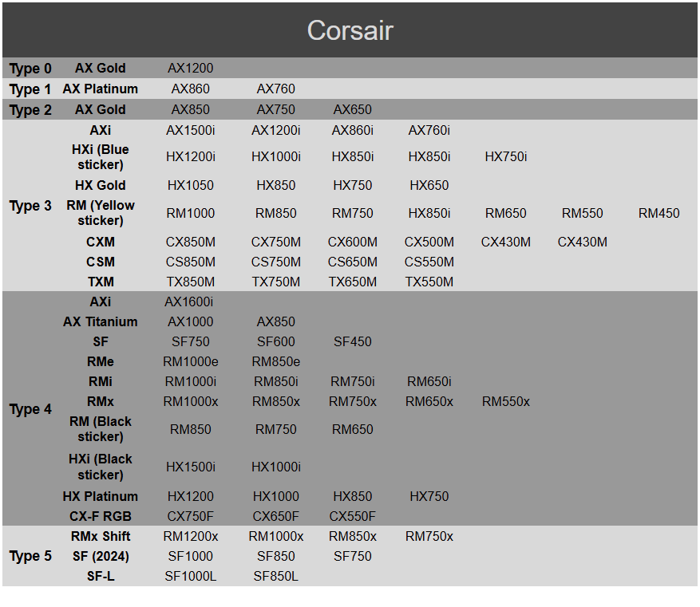This screenshot has width=700, height=607.
Task: Click the HX1050 cell
Action: [191, 185]
